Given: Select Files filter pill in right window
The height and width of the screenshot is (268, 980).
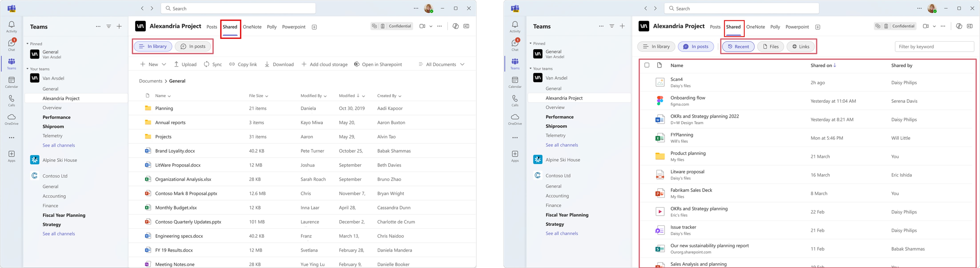Looking at the screenshot, I should point(770,46).
